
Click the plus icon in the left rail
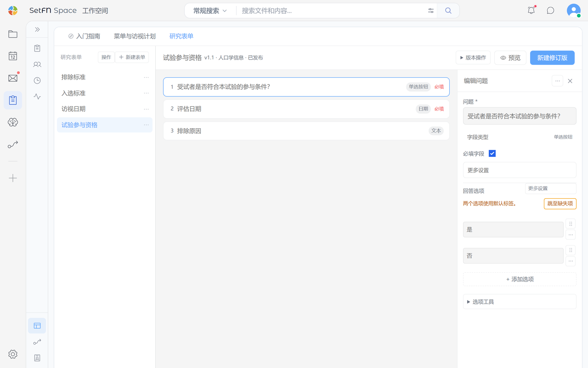tap(13, 178)
